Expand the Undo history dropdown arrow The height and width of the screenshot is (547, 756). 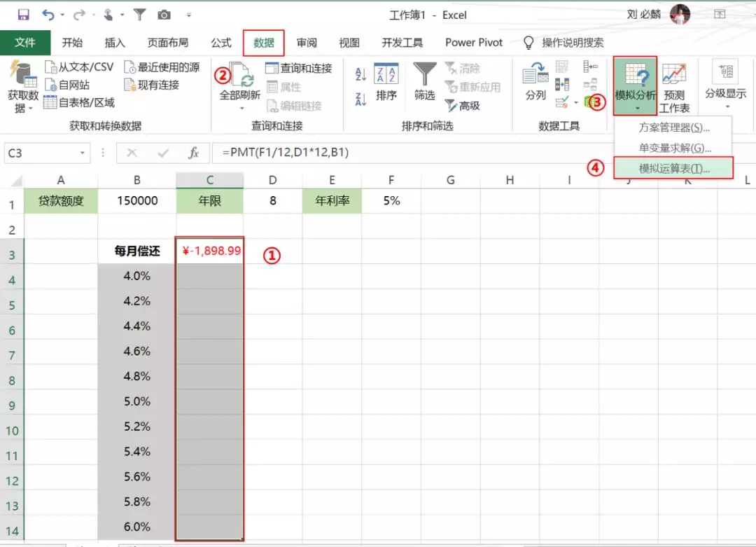click(62, 15)
